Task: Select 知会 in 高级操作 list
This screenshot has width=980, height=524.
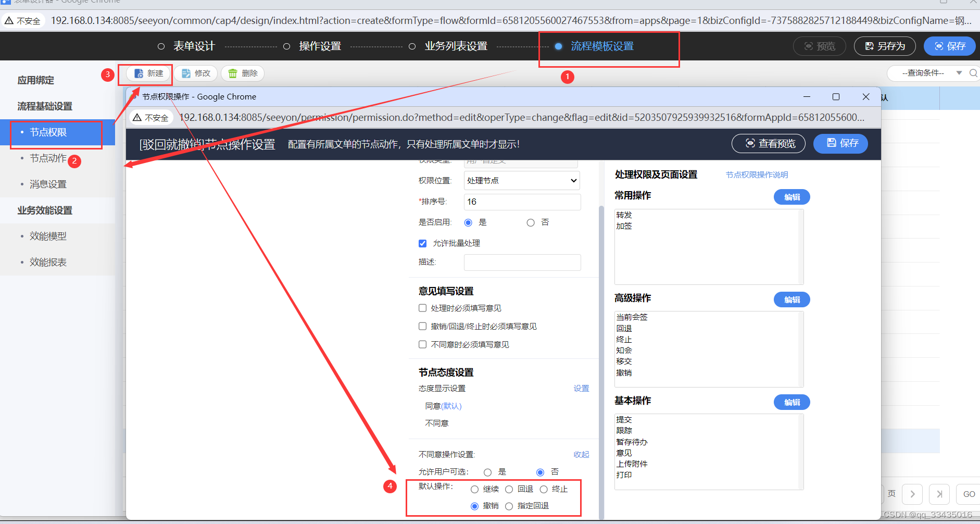Action: point(624,351)
